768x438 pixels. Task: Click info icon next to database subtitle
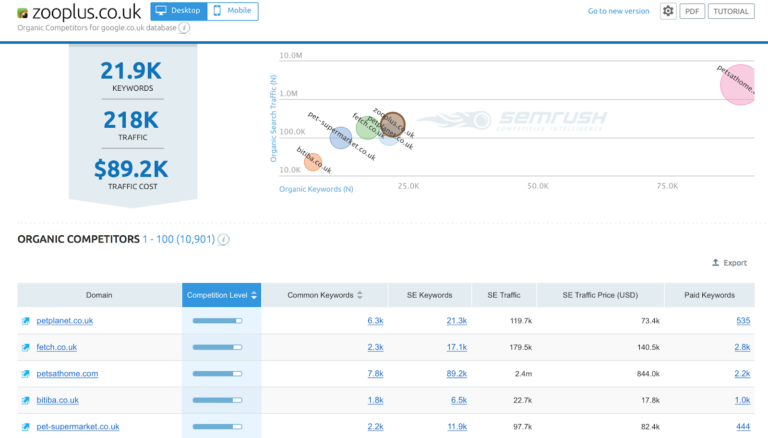click(184, 28)
